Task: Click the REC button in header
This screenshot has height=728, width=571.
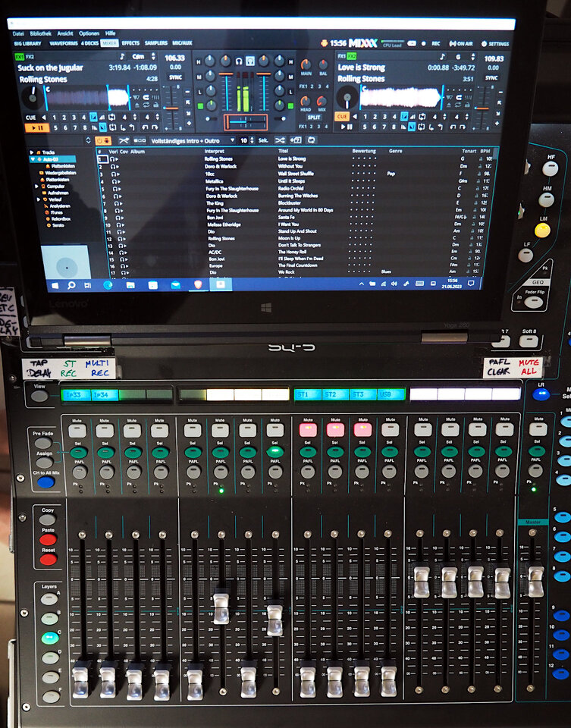Action: [x=436, y=43]
